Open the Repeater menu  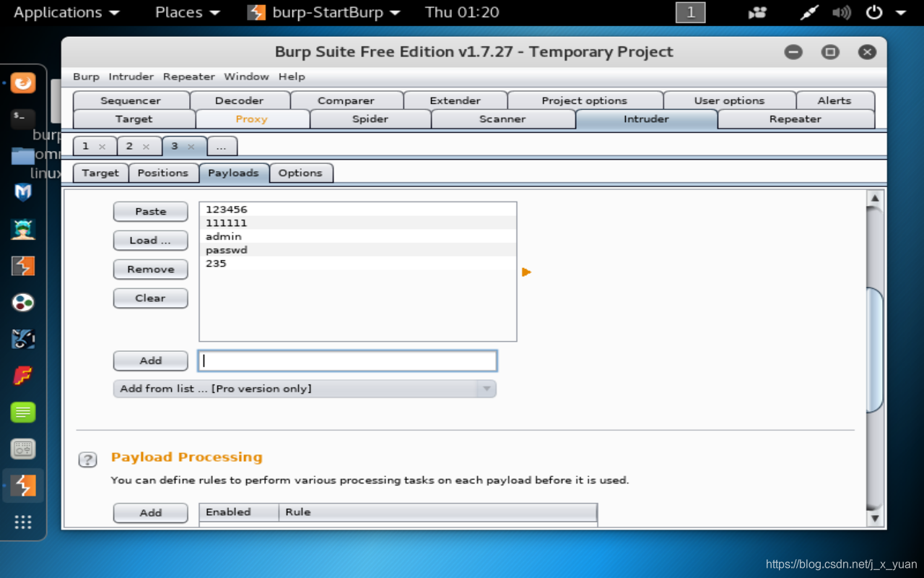pyautogui.click(x=188, y=77)
